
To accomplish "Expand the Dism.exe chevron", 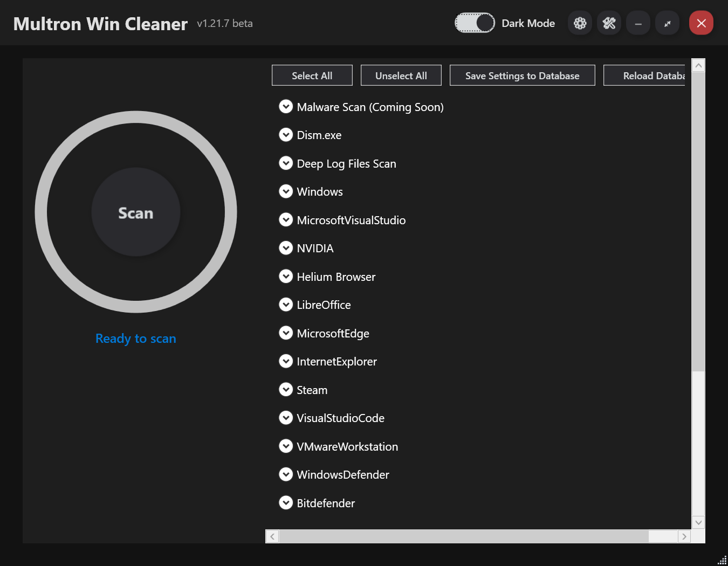I will [x=286, y=135].
